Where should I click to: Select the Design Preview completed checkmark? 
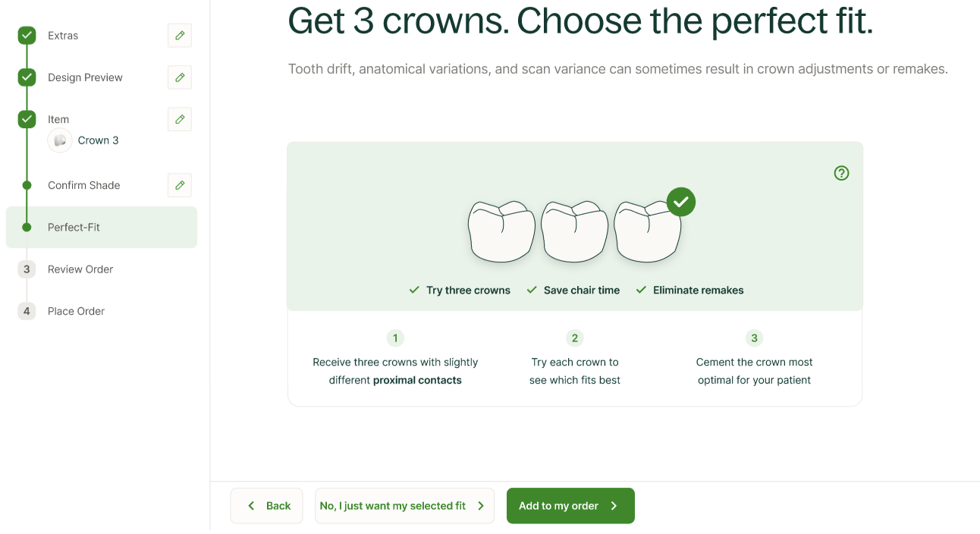tap(27, 77)
